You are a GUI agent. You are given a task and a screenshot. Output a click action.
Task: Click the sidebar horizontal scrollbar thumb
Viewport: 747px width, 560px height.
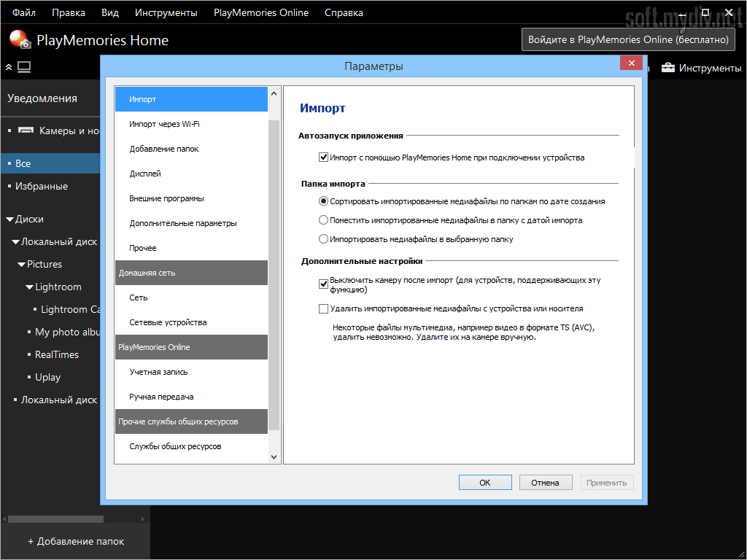pyautogui.click(x=55, y=518)
